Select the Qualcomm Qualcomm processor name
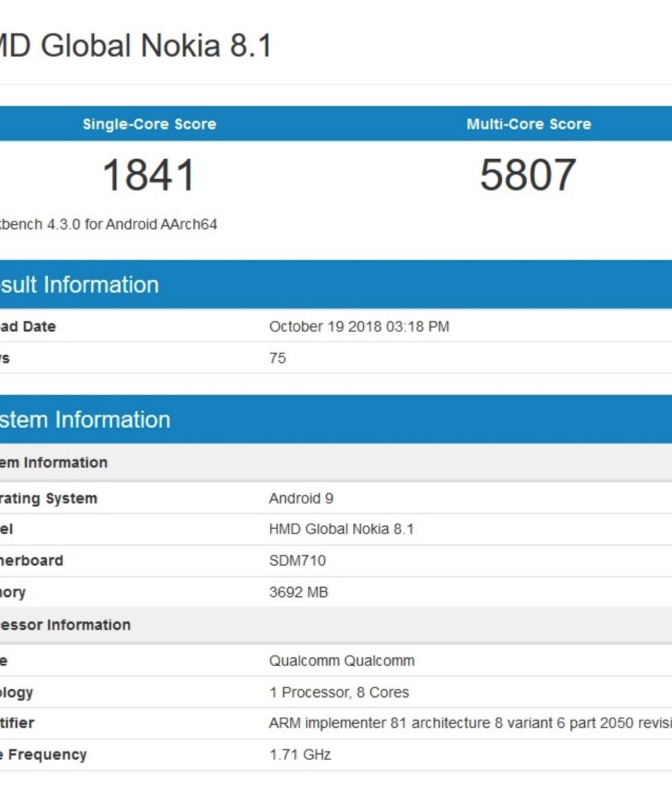The width and height of the screenshot is (672, 806). pyautogui.click(x=341, y=661)
